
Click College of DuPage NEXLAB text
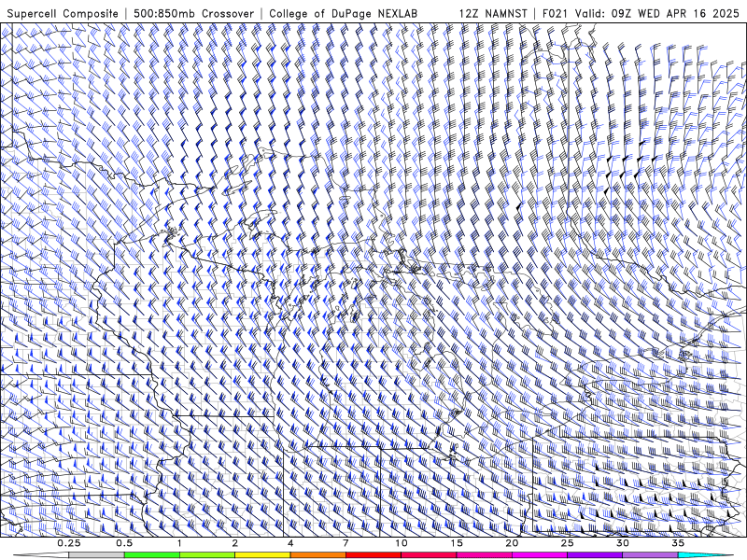pos(343,13)
